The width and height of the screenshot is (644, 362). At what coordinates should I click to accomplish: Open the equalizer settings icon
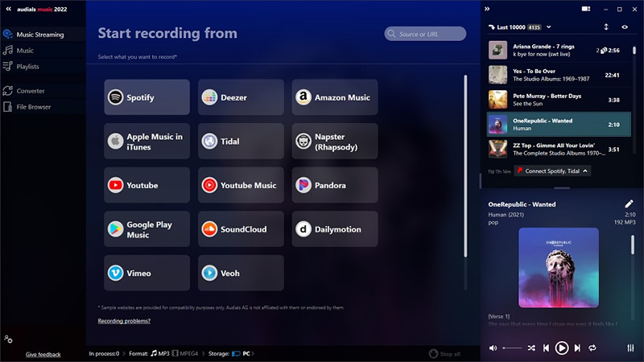630,348
